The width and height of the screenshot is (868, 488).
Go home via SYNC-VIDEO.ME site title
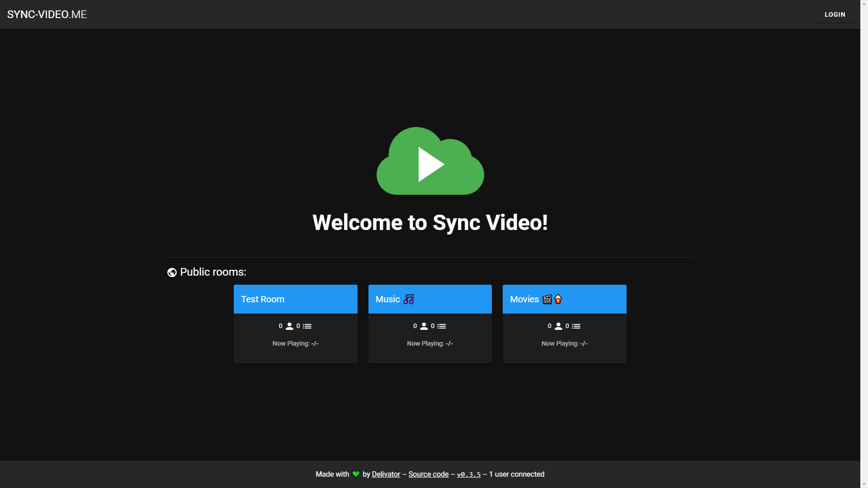47,14
